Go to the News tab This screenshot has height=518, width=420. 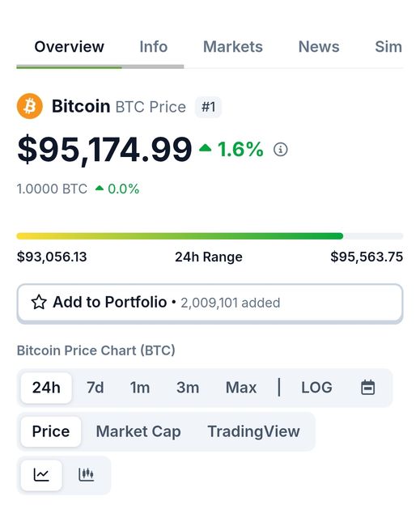click(x=319, y=47)
